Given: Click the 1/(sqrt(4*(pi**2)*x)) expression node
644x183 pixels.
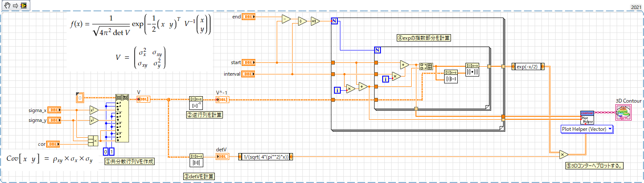Looking at the screenshot, I should [265, 156].
